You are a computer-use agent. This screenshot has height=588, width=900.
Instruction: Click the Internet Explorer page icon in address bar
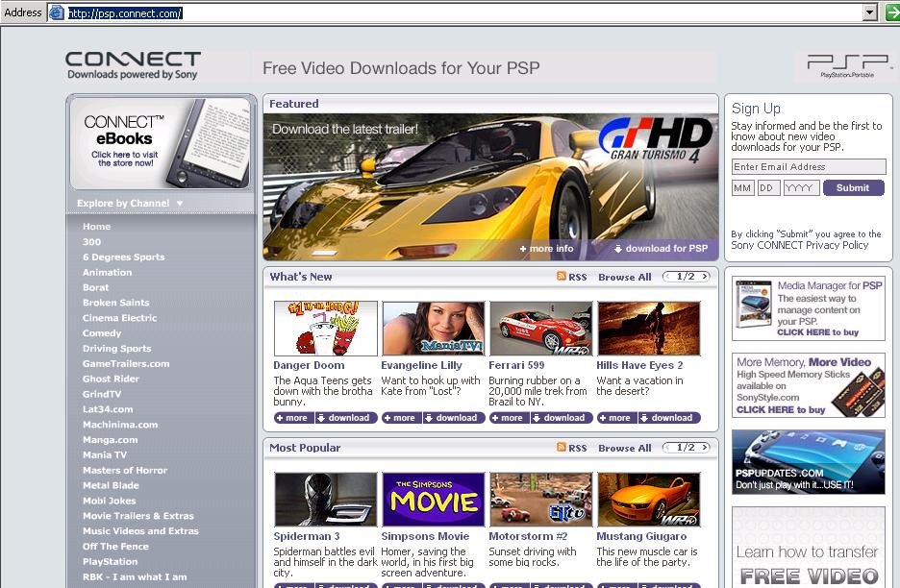[x=56, y=12]
